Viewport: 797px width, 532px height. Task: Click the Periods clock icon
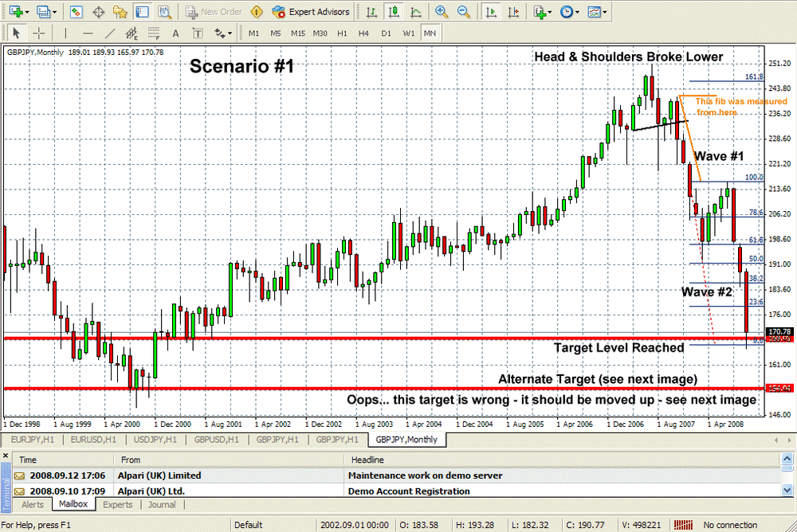click(x=566, y=12)
